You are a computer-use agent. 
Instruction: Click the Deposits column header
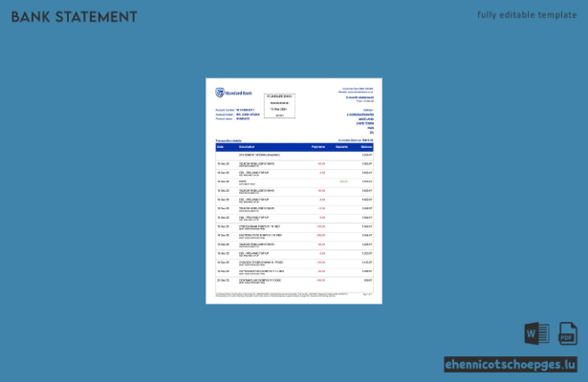coord(341,147)
